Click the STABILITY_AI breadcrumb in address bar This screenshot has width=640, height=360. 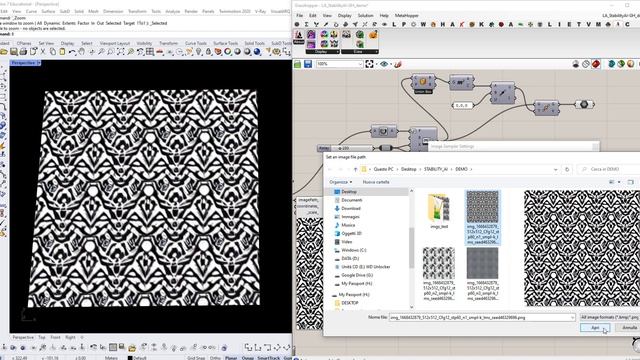pos(436,169)
